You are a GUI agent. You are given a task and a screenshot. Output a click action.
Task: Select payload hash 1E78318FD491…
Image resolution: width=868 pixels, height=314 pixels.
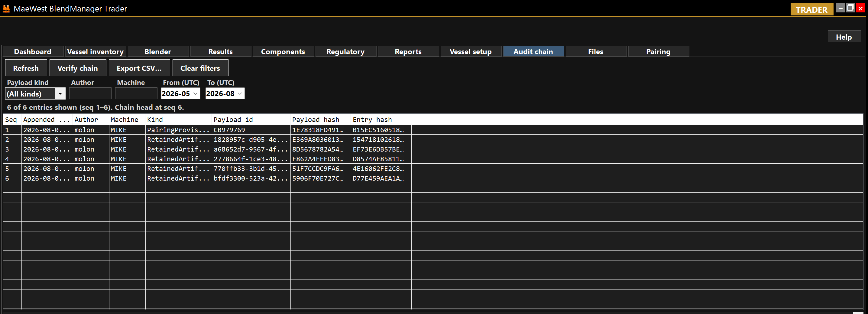coord(321,130)
